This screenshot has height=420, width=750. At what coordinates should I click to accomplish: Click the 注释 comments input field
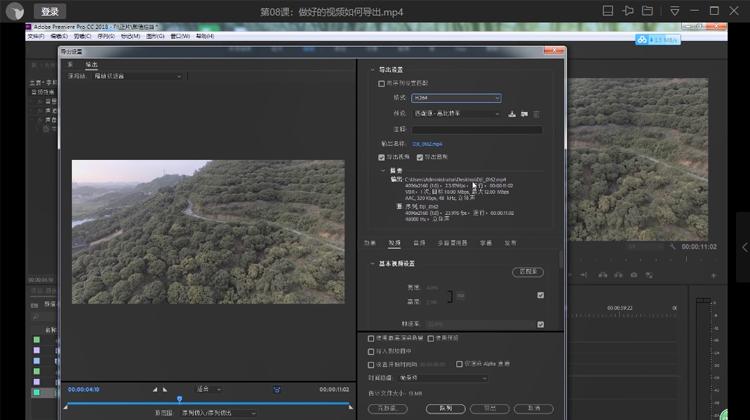point(477,130)
